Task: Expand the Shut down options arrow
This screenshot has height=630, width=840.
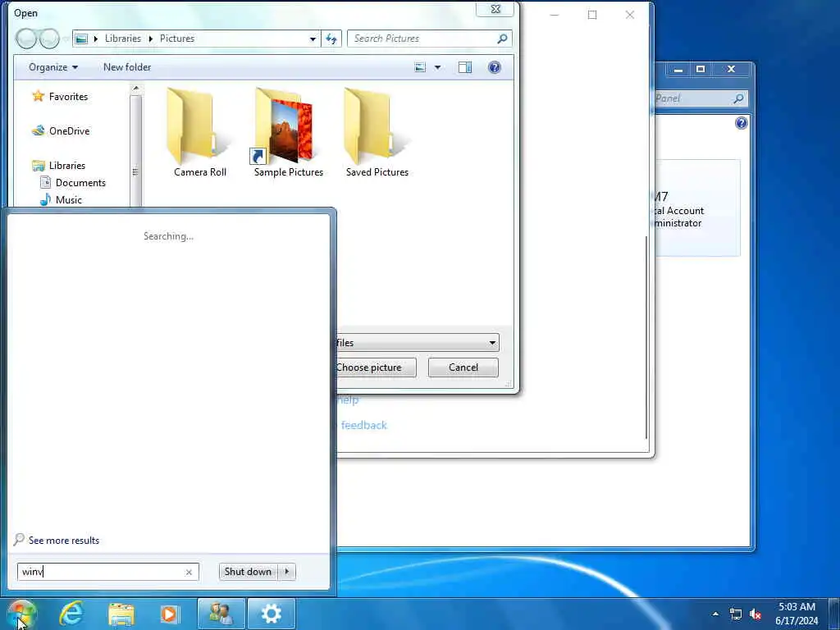Action: (287, 572)
